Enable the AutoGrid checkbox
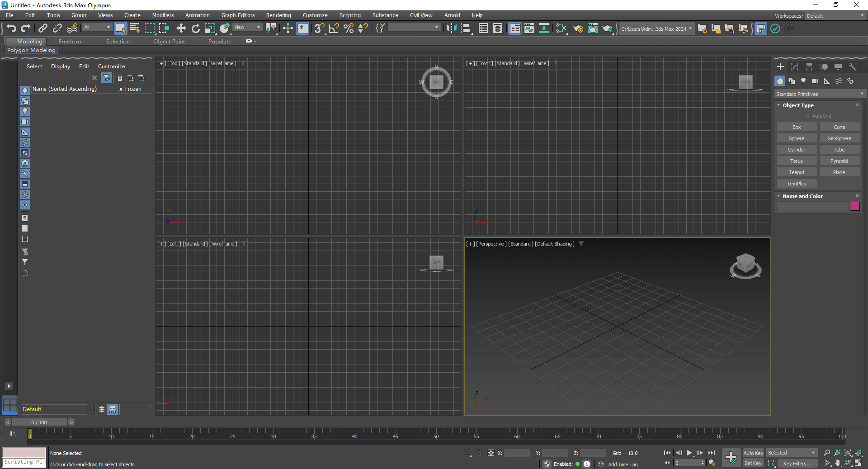 tap(807, 115)
